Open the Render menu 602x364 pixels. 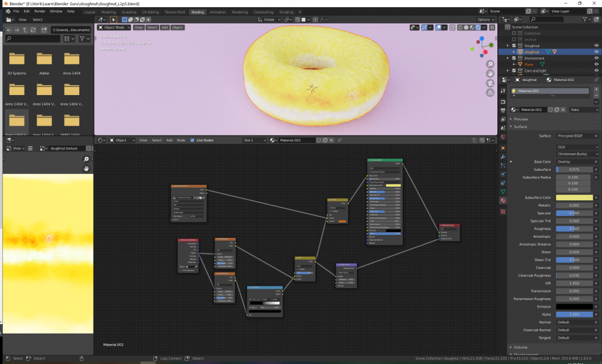[x=39, y=11]
